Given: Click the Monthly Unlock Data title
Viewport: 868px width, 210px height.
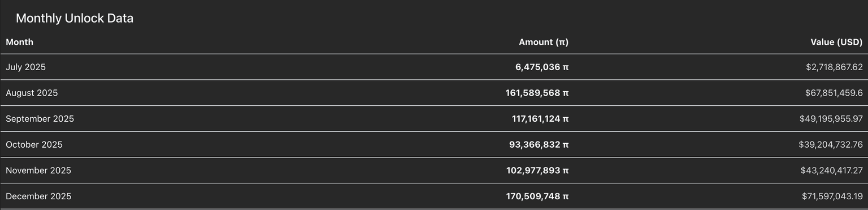Looking at the screenshot, I should (75, 18).
